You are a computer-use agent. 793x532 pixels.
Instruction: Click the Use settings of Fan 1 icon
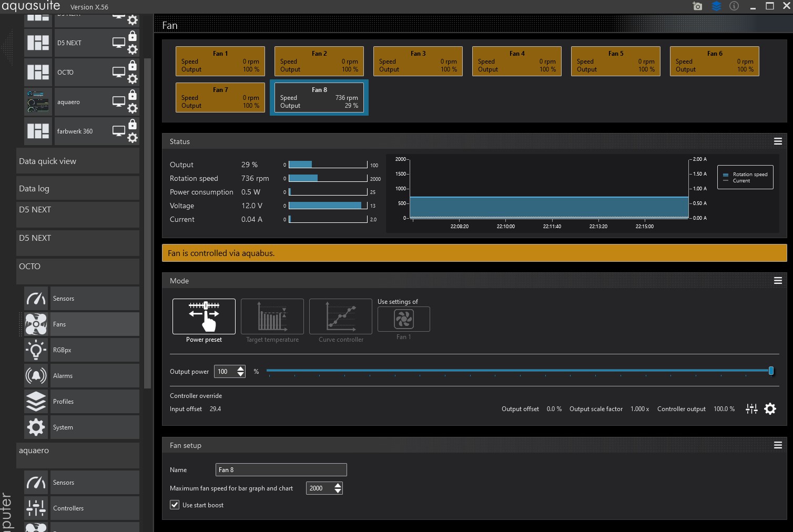click(404, 319)
